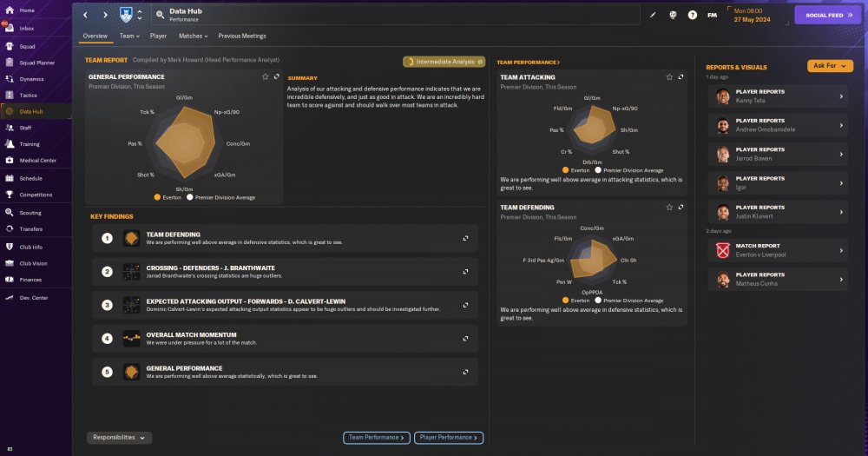The image size is (868, 456).
Task: Open the Responsibilities dropdown
Action: click(x=119, y=438)
